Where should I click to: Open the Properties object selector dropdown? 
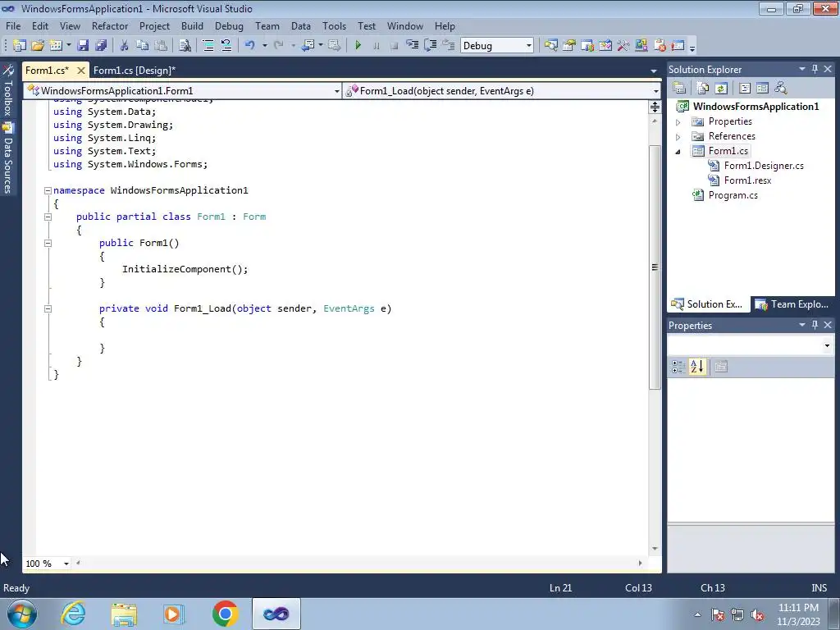tap(827, 345)
